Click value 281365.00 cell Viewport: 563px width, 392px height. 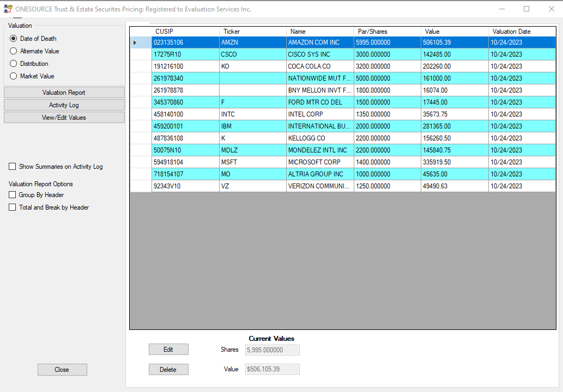pos(455,126)
